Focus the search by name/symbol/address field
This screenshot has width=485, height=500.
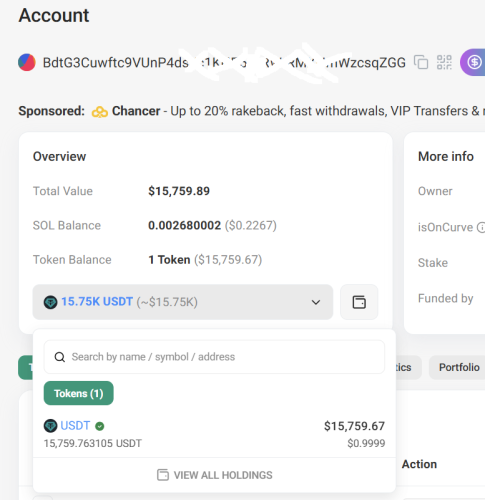pos(214,357)
